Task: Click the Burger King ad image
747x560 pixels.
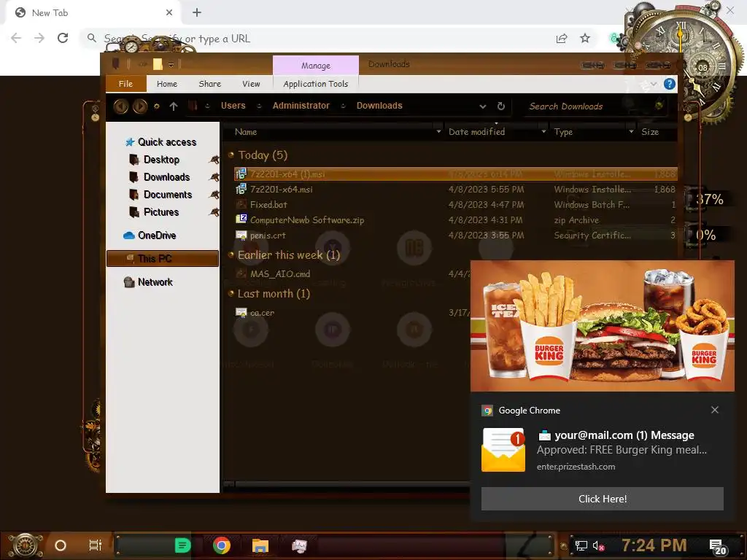Action: point(602,326)
